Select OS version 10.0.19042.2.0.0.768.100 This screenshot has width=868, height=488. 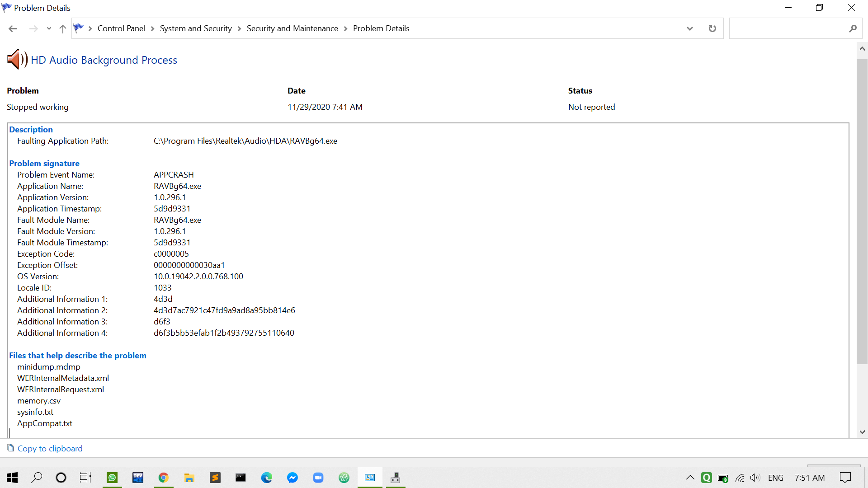point(198,277)
